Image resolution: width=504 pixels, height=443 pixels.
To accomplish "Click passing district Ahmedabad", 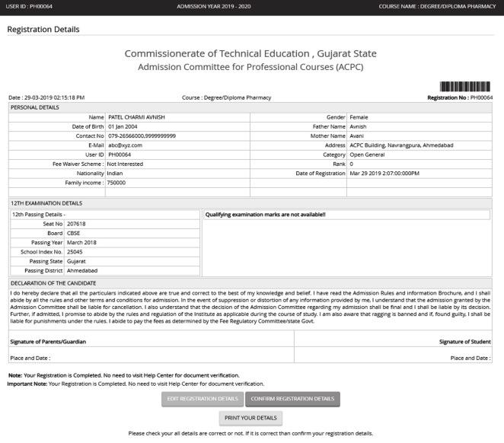I will [82, 270].
